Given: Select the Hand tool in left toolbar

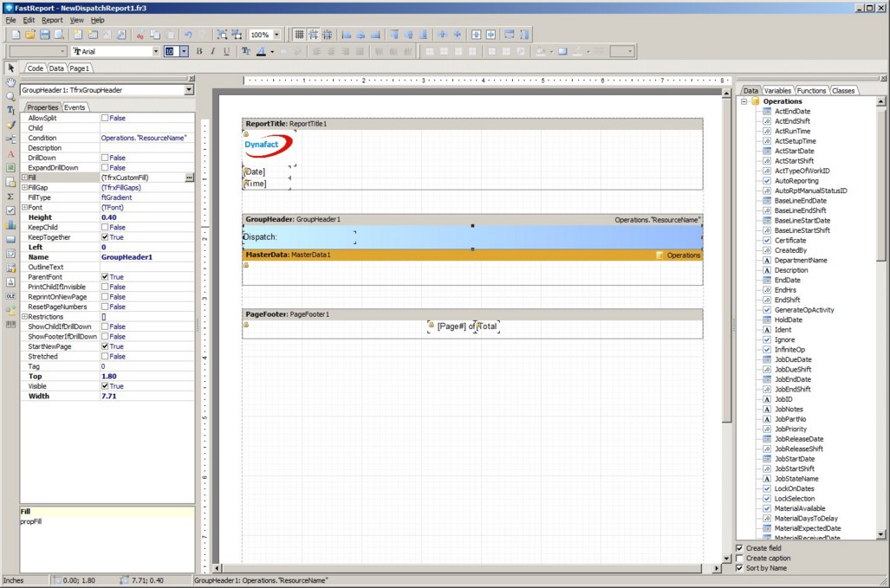Looking at the screenshot, I should [10, 82].
